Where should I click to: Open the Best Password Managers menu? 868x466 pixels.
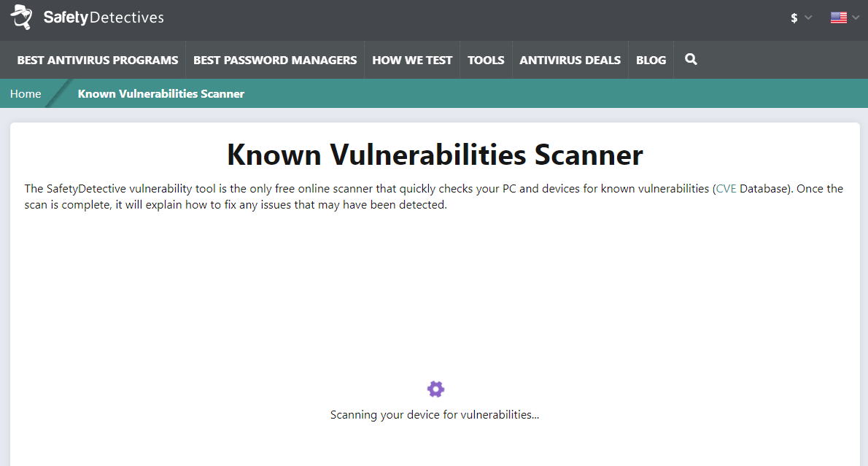click(275, 60)
